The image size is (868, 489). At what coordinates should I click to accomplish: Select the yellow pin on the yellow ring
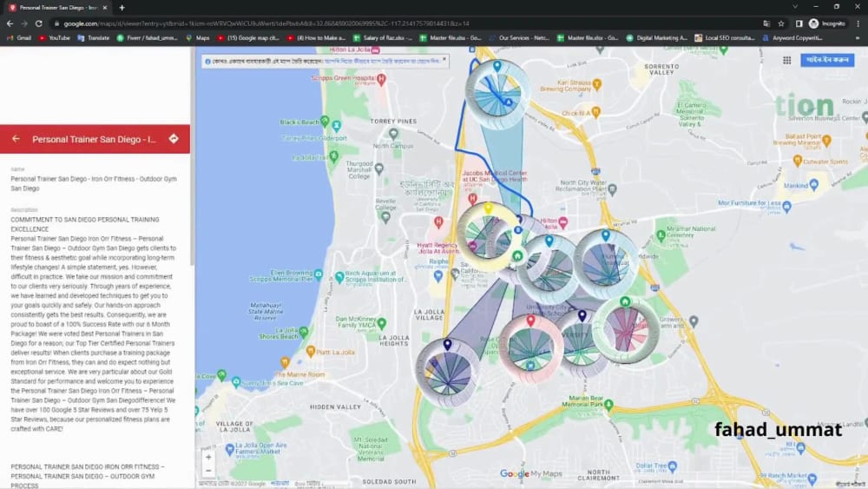coord(488,208)
